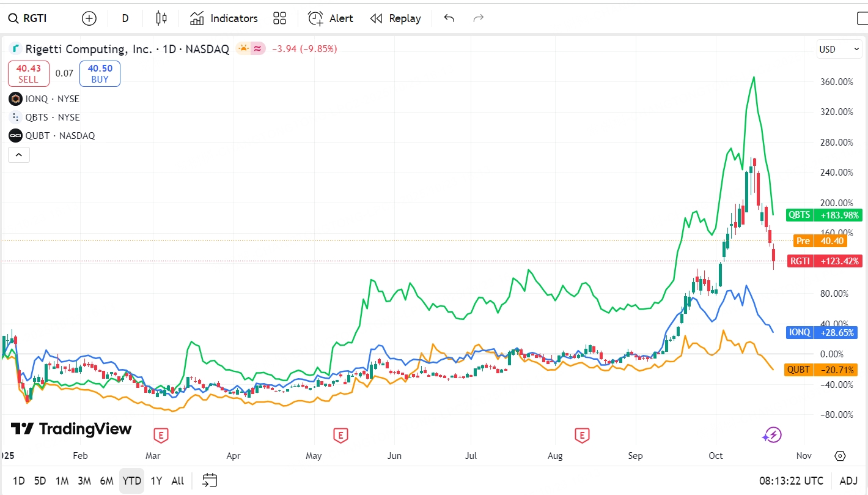Select the YTD time range
Image resolution: width=868 pixels, height=495 pixels.
pos(132,481)
